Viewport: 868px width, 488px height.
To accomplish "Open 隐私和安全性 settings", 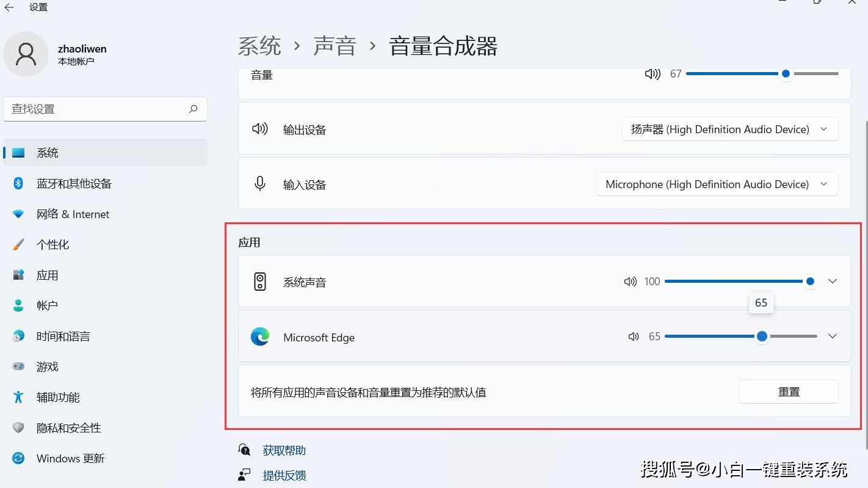I will pos(105,428).
